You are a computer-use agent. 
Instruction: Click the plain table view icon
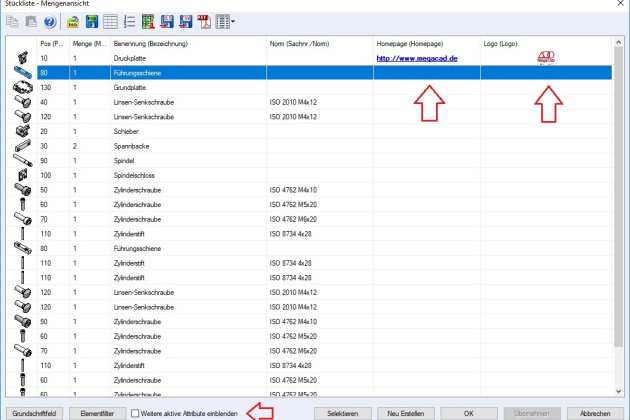pos(109,22)
